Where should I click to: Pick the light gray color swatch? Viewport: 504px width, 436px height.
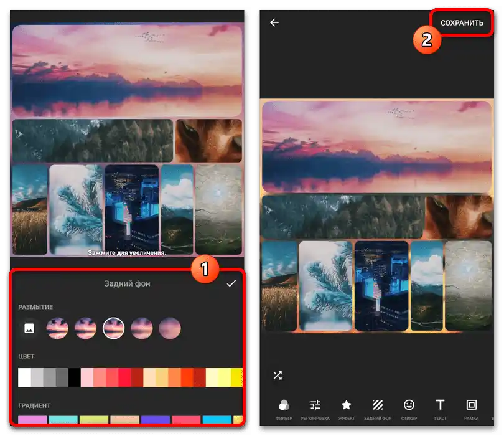[37, 377]
